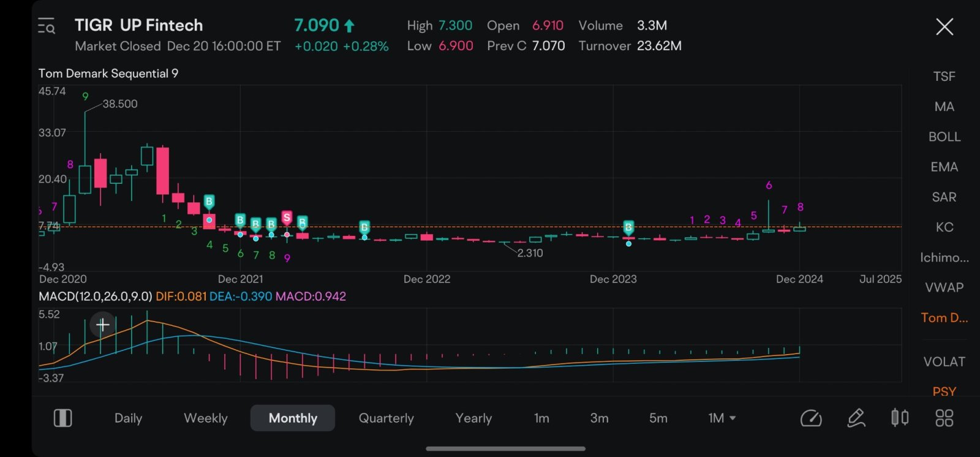Enable the EMA indicator
Image resolution: width=980 pixels, height=457 pixels.
coord(944,167)
